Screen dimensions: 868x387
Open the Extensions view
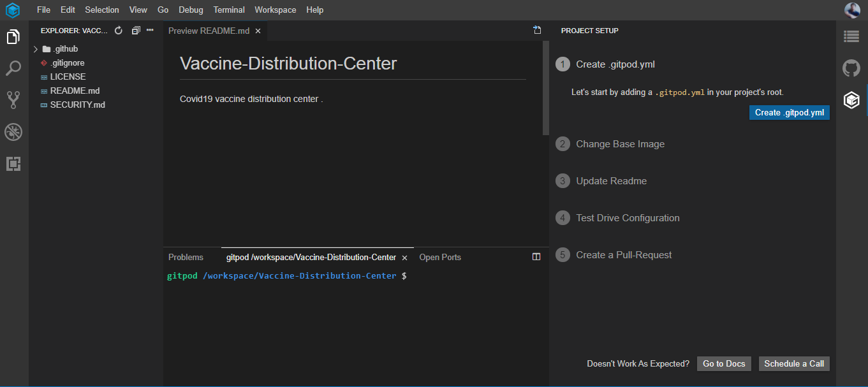click(x=13, y=164)
